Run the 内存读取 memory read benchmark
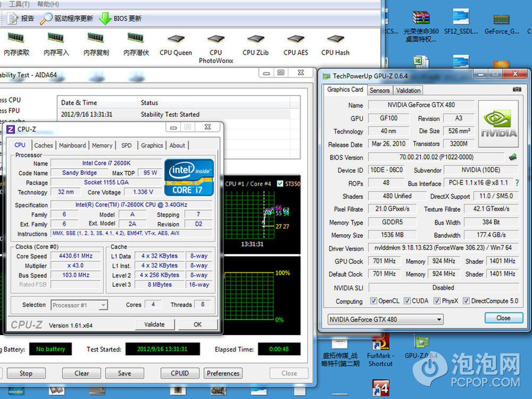Image resolution: width=532 pixels, height=399 pixels. click(x=16, y=44)
